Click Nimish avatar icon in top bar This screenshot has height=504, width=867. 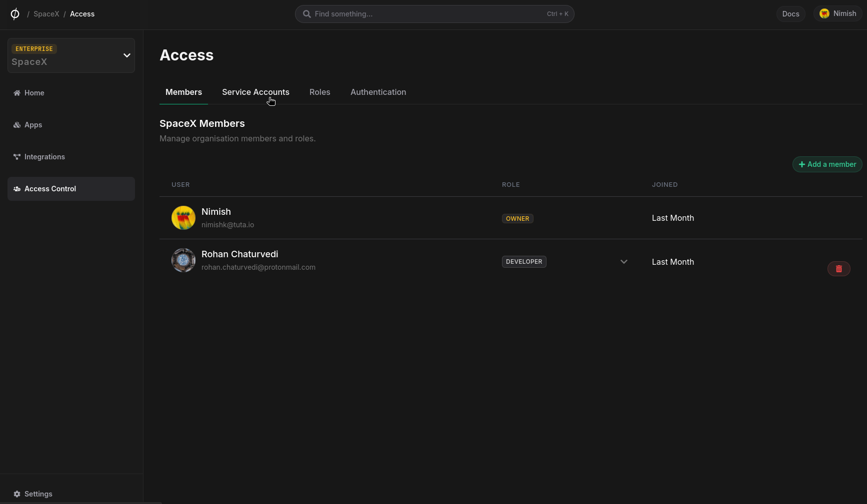click(x=824, y=13)
